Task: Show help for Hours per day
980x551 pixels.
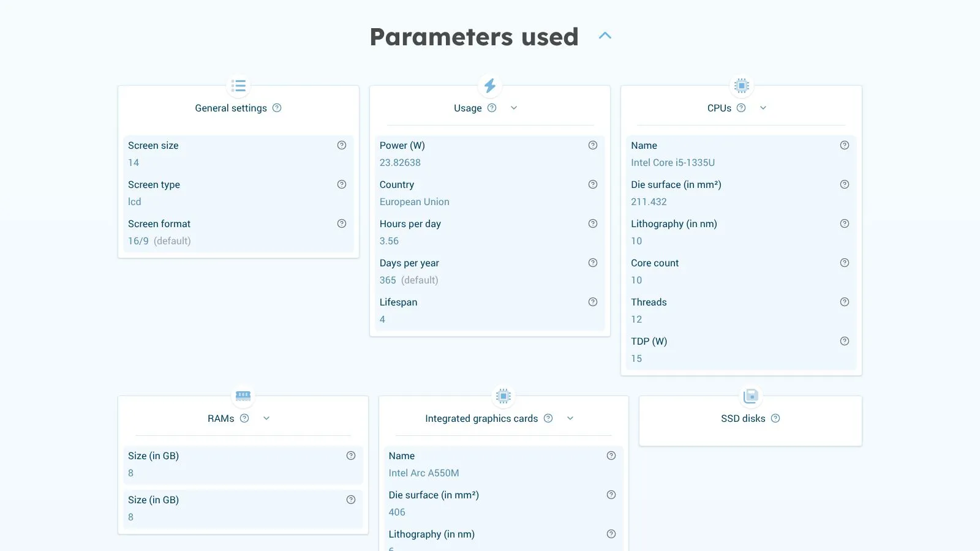Action: (x=593, y=223)
